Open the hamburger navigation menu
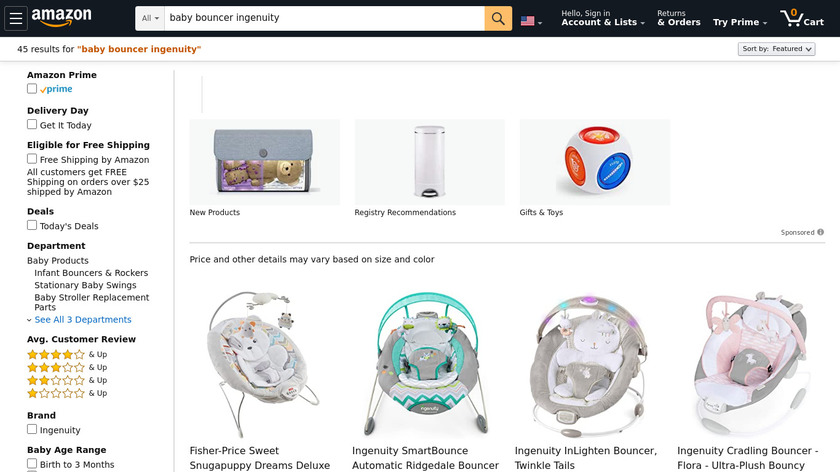Screen dimensions: 840x472 coord(15,18)
